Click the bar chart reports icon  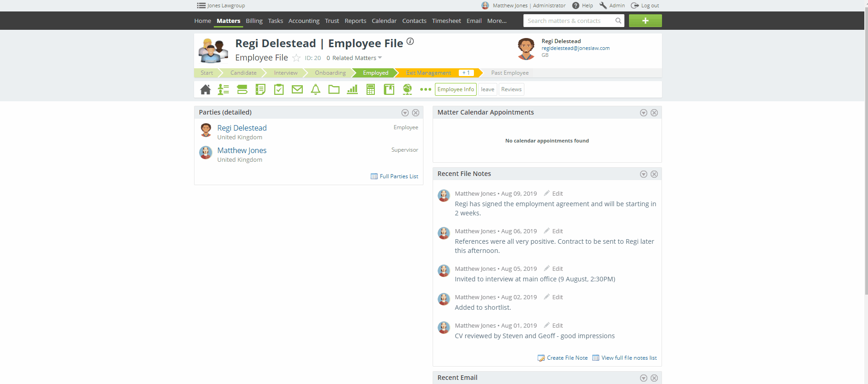point(352,89)
